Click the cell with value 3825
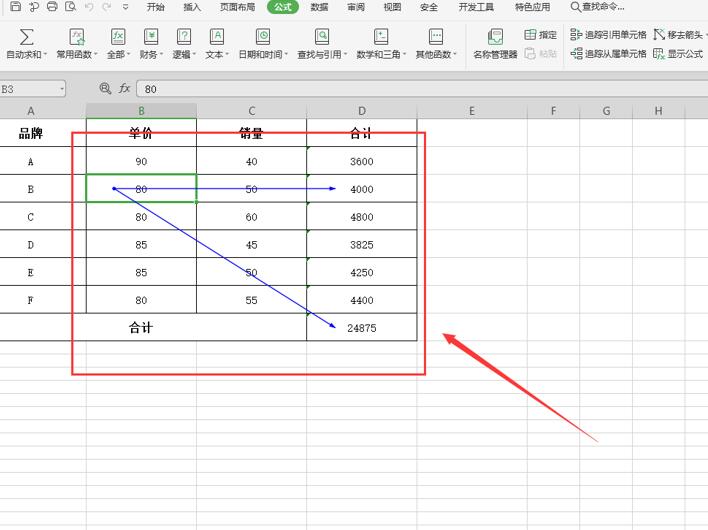 tap(362, 245)
